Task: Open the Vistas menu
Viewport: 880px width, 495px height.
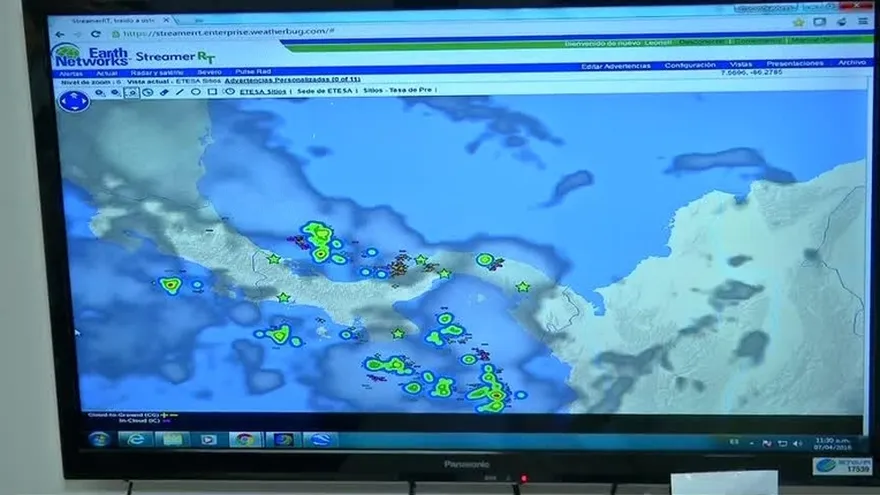Action: coord(741,65)
